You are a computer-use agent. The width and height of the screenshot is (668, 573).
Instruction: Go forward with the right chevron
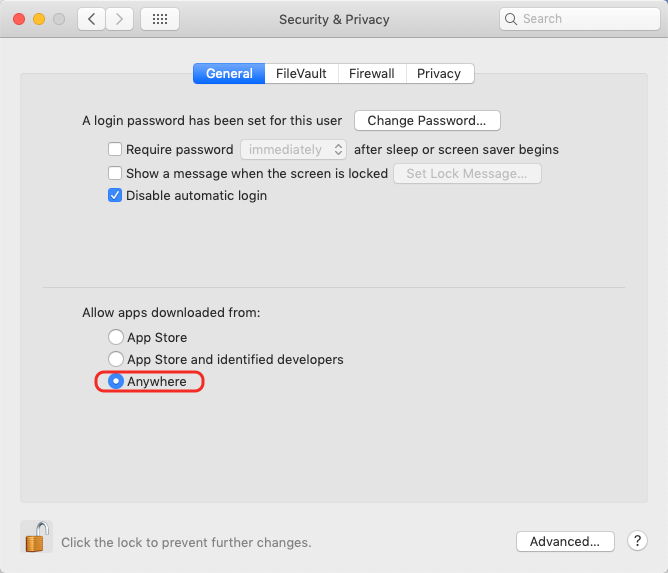(x=120, y=19)
